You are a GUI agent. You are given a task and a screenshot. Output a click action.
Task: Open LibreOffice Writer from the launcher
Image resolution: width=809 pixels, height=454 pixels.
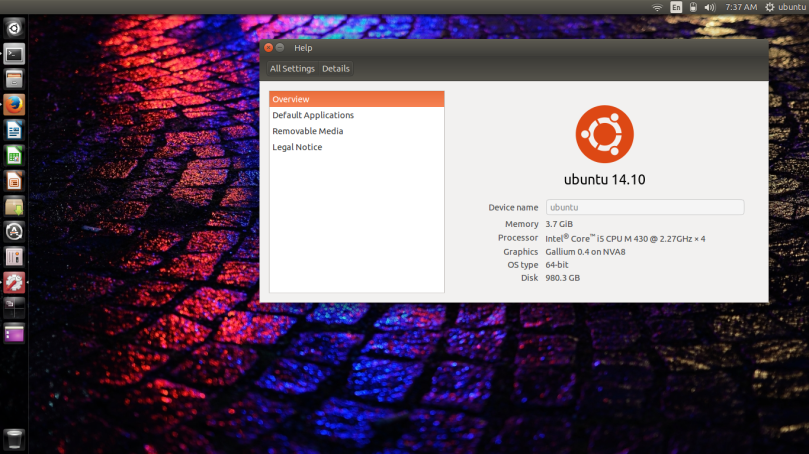[14, 130]
